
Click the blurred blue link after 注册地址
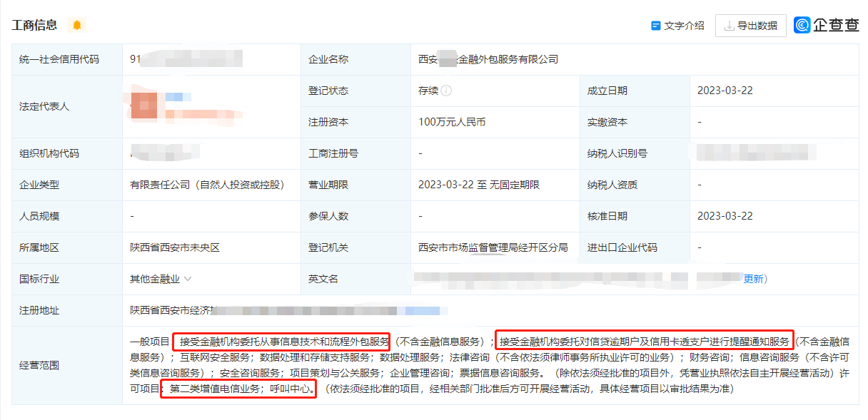(423, 311)
